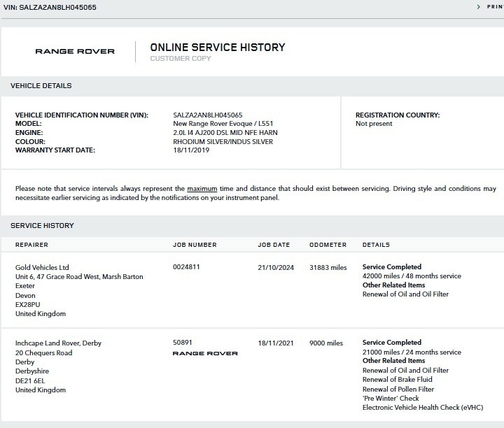Click the Inchcape Land Rover, Derby repairer name
This screenshot has height=428, width=504.
point(59,343)
